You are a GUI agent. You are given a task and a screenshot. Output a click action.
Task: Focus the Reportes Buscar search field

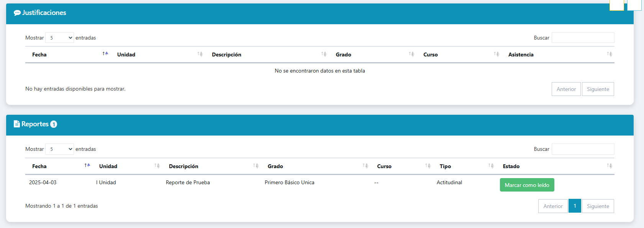click(583, 149)
